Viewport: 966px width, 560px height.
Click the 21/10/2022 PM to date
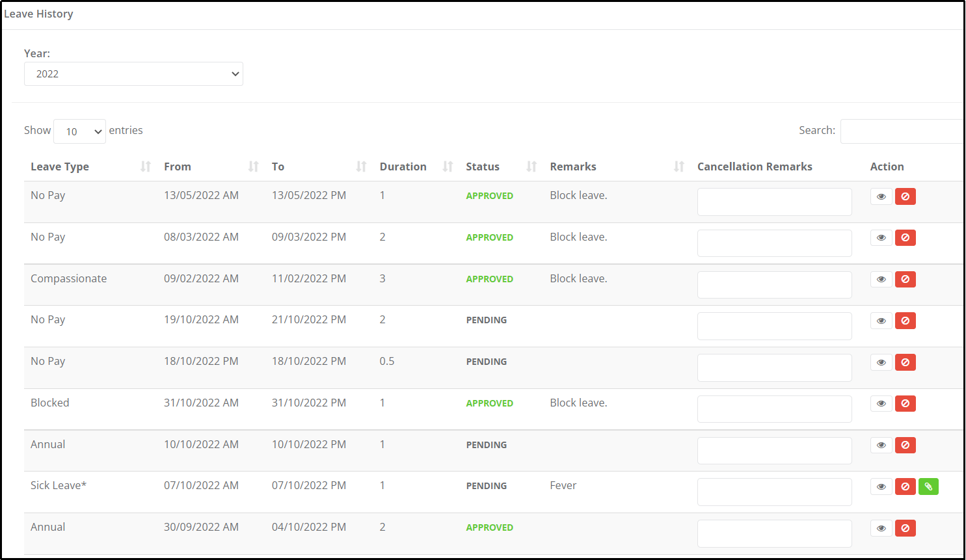(x=309, y=319)
